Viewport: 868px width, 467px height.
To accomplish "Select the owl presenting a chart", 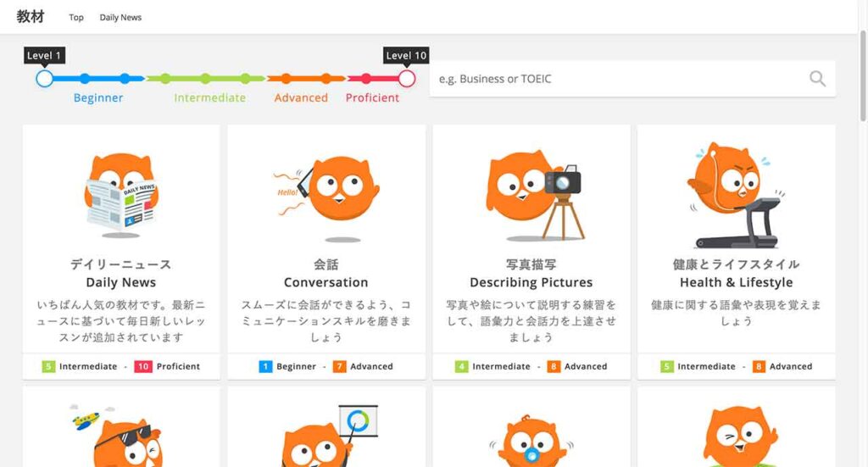I will [x=326, y=436].
